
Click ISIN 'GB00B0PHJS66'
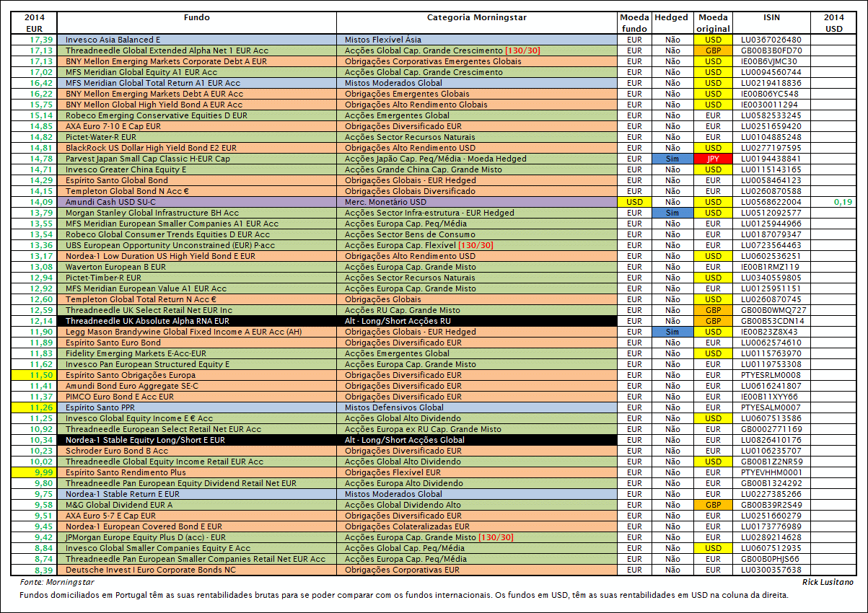tap(771, 559)
